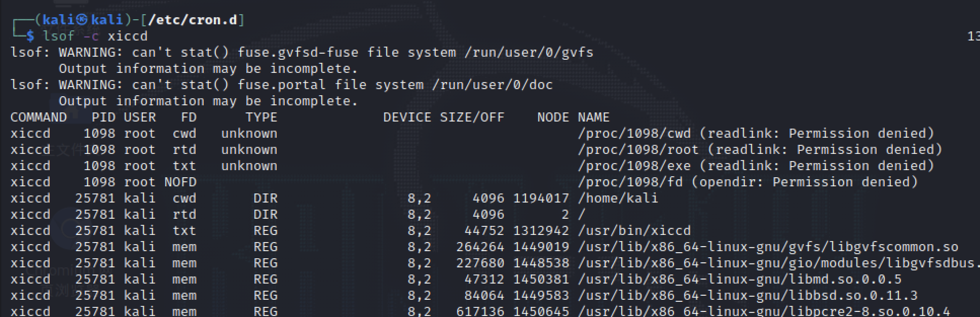Click the USER column header

coord(140,117)
